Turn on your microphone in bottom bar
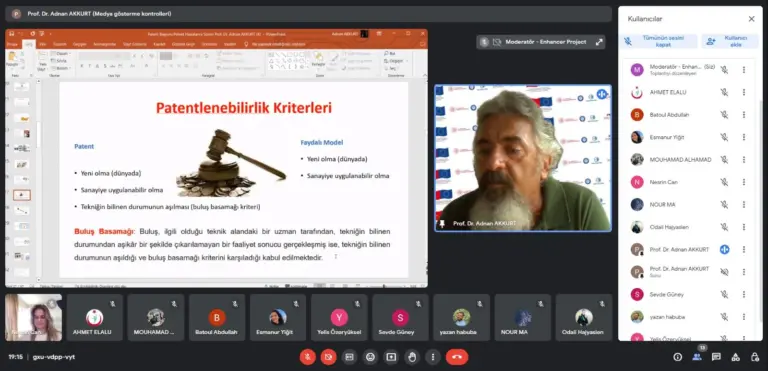This screenshot has height=371, width=768. coord(307,357)
